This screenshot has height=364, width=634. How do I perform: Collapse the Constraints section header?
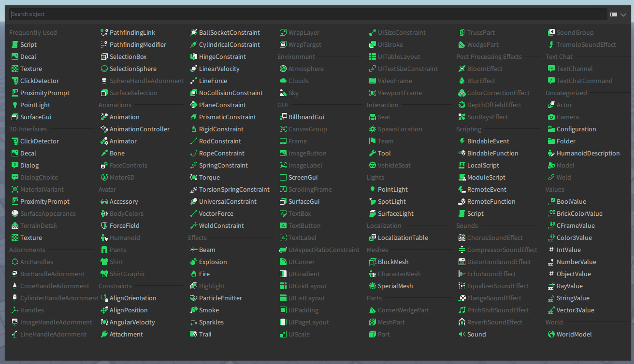tap(115, 286)
